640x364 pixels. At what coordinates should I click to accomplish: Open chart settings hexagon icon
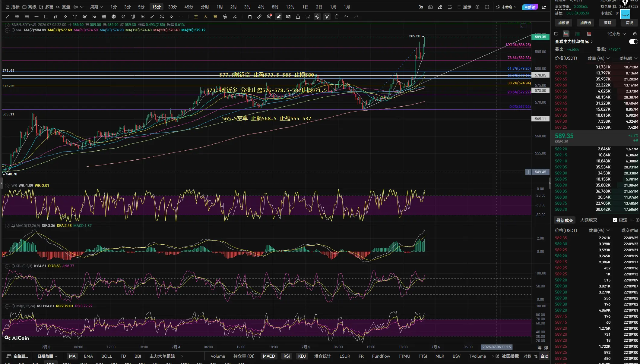pyautogui.click(x=477, y=7)
